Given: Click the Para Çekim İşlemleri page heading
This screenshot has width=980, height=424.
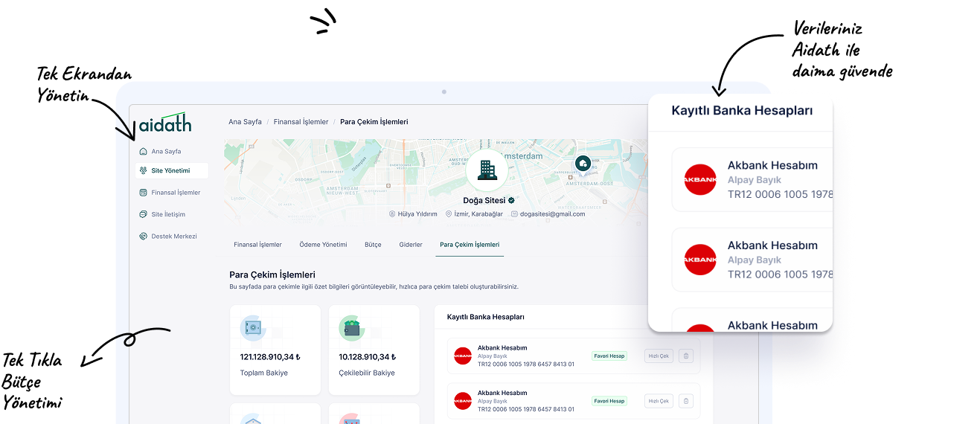Looking at the screenshot, I should pyautogui.click(x=272, y=274).
